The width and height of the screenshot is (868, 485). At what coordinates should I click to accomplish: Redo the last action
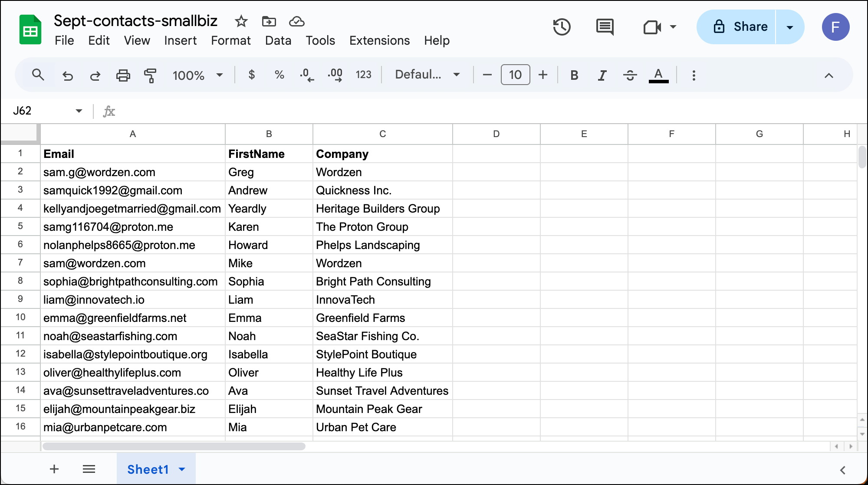(x=95, y=75)
